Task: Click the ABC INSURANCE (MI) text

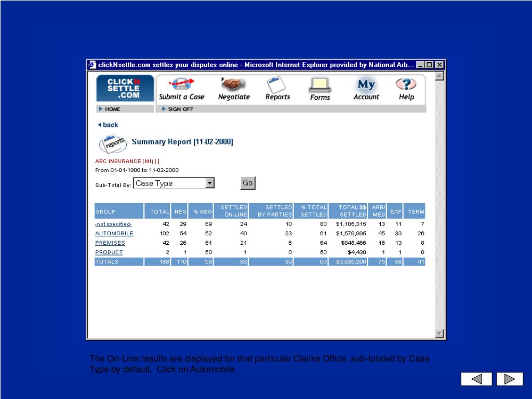Action: 127,161
